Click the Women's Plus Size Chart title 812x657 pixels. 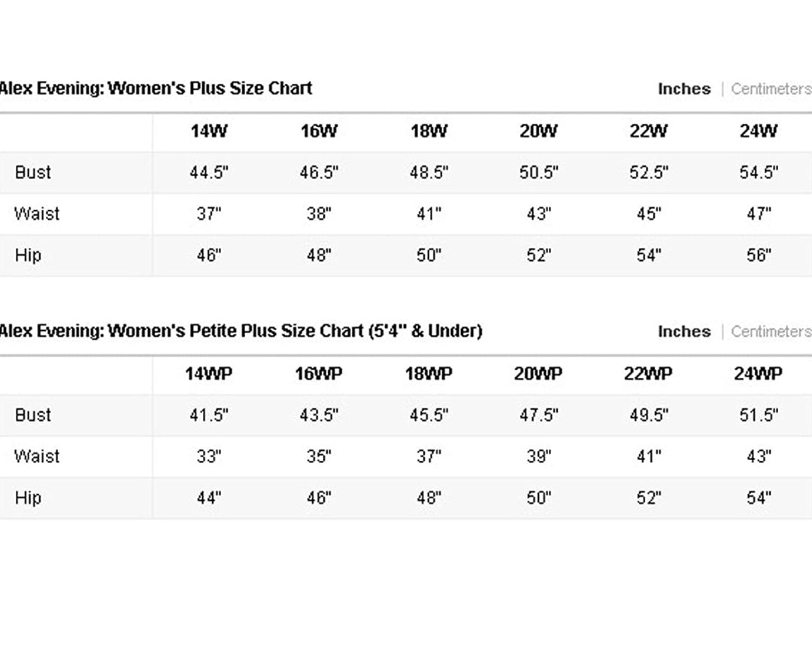(x=156, y=89)
